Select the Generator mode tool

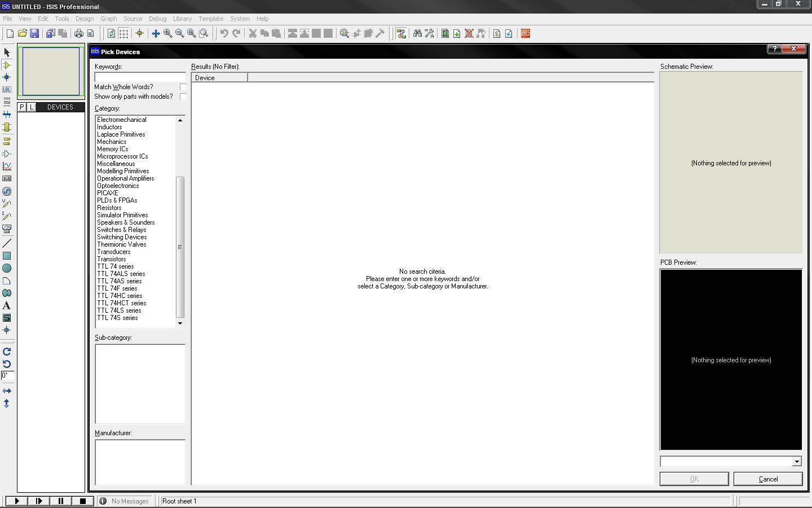coord(7,191)
